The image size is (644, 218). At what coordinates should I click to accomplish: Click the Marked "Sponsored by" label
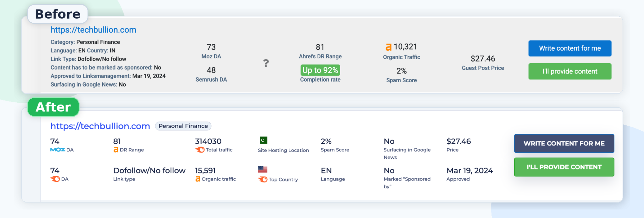[x=407, y=183]
